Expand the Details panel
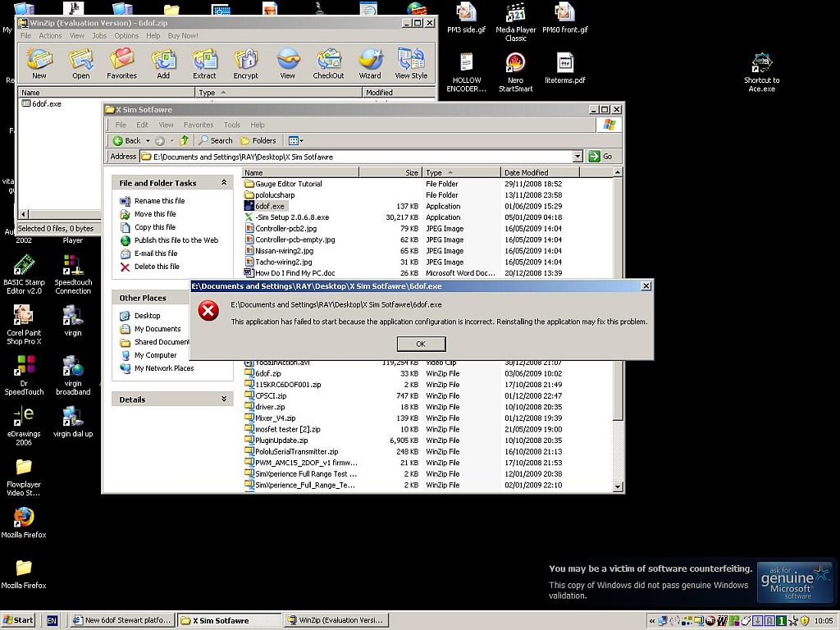840x630 pixels. click(224, 399)
